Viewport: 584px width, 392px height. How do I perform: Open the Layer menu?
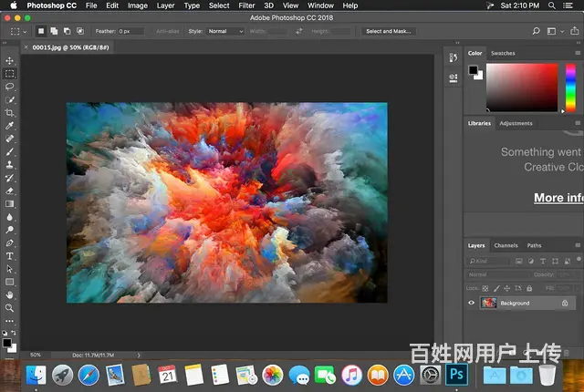165,5
